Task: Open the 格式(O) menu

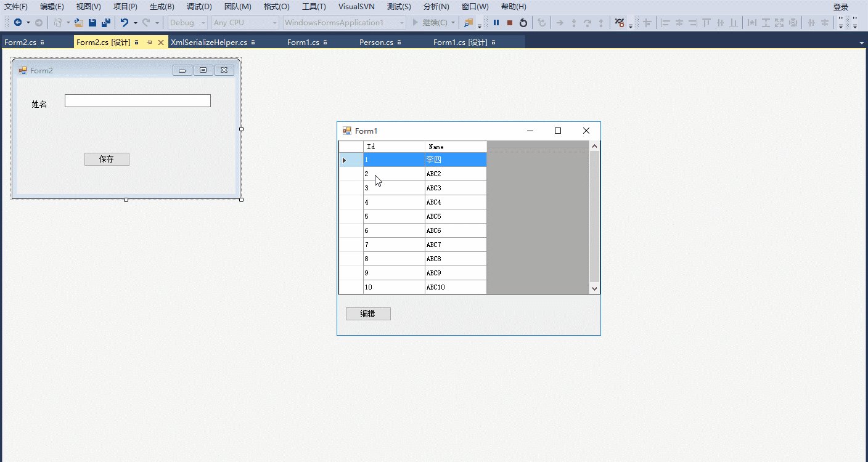Action: point(276,7)
